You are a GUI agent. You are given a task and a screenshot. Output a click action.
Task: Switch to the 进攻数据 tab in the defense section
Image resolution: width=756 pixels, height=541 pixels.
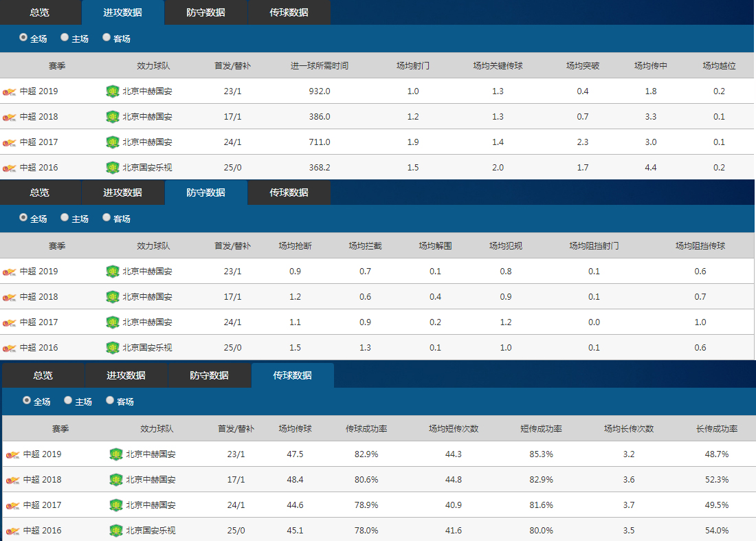pos(124,192)
